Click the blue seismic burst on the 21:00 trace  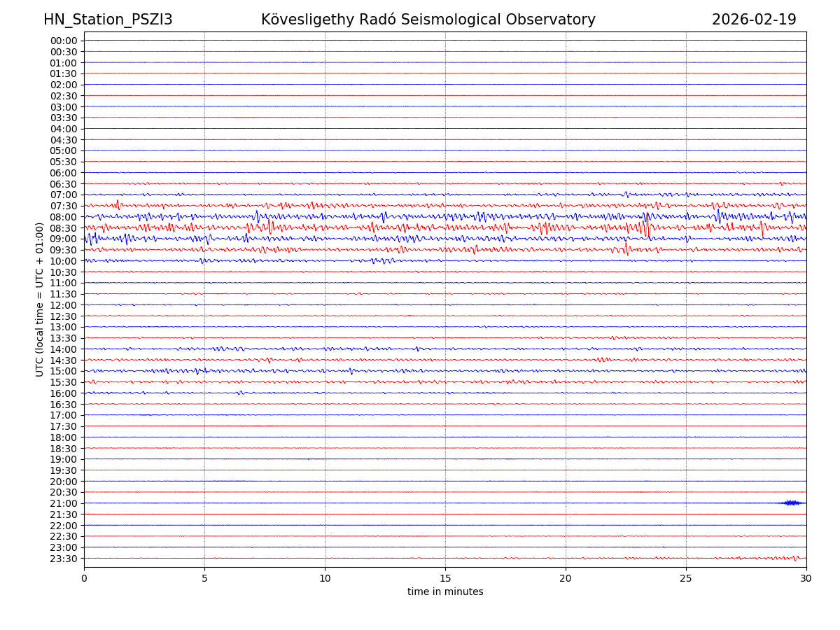click(792, 503)
